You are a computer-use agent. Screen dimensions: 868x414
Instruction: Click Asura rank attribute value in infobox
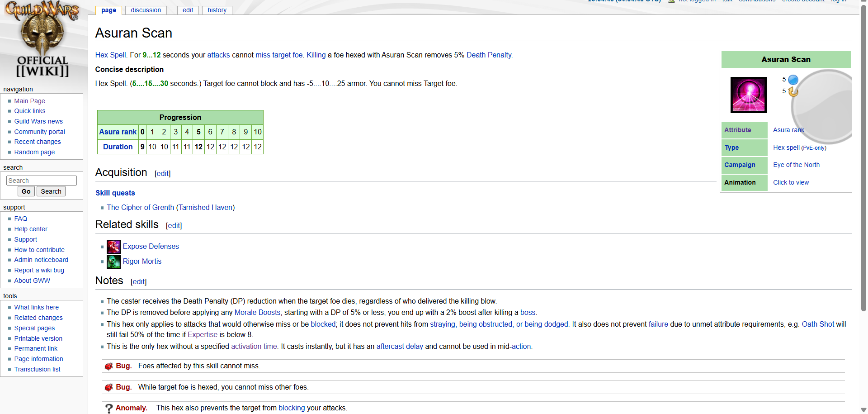coord(788,130)
